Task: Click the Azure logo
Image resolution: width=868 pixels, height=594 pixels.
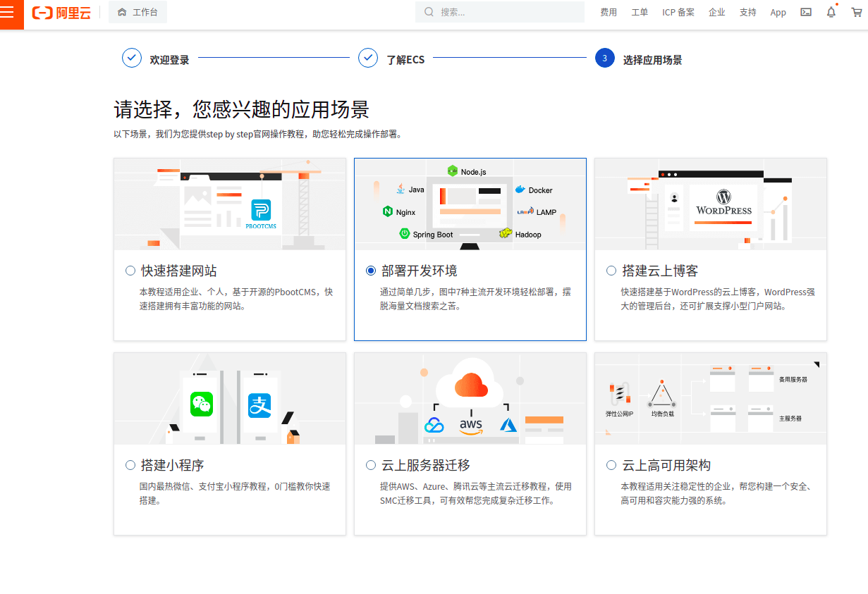Action: coord(509,425)
